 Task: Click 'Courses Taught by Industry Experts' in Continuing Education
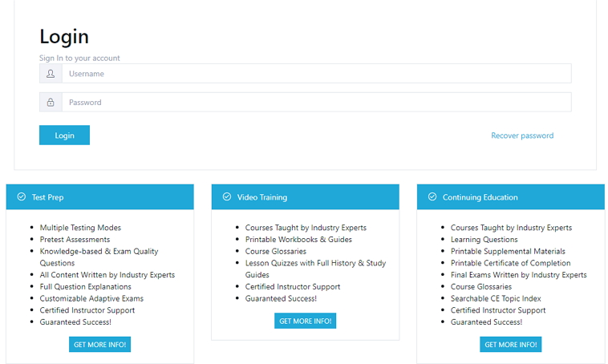pos(511,228)
